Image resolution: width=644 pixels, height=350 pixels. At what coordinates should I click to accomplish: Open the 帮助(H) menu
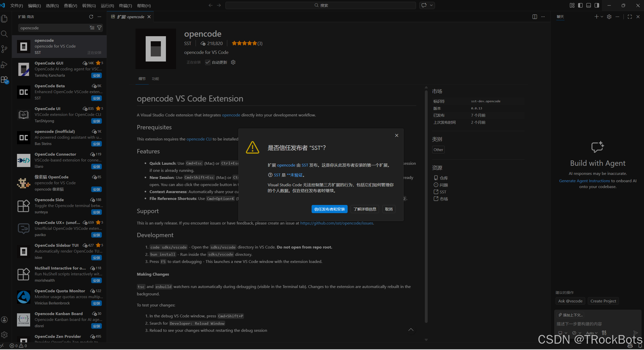point(144,5)
